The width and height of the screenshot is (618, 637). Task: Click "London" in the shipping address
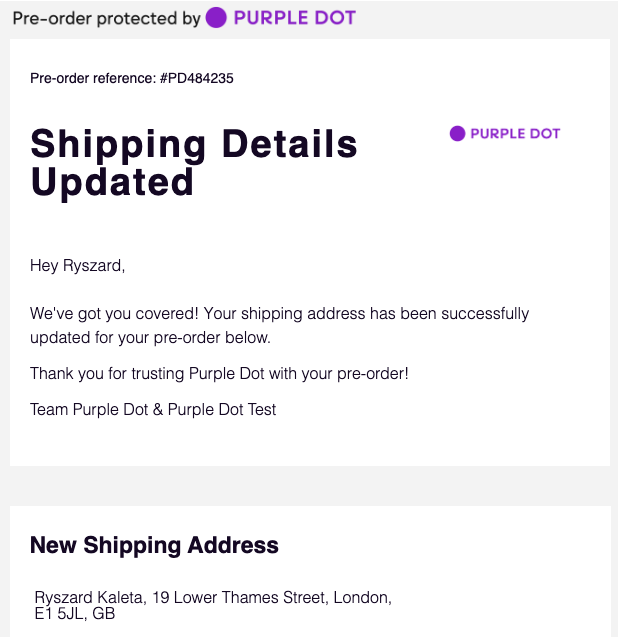pos(361,598)
